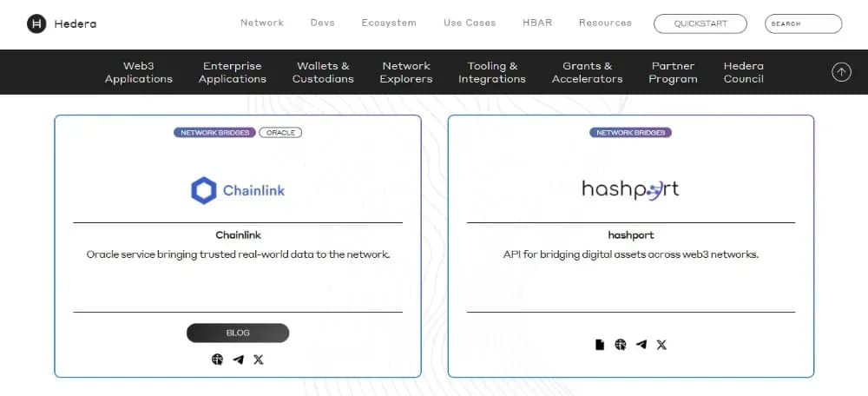The width and height of the screenshot is (868, 396).
Task: Focus the Search input field
Action: pos(803,23)
